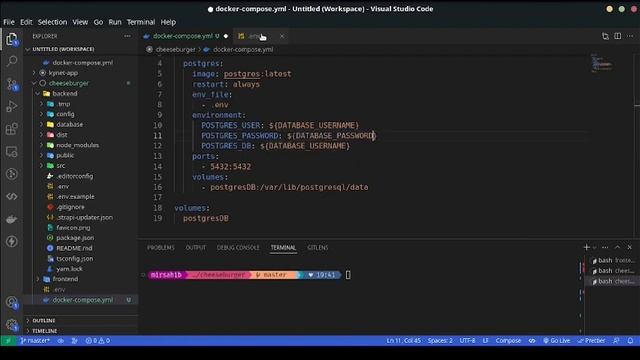640x360 pixels.
Task: Click the master* branch in status bar
Action: pos(35,340)
